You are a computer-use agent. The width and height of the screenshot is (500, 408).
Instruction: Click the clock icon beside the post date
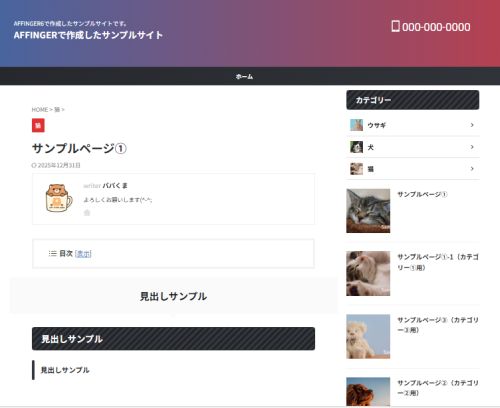34,165
